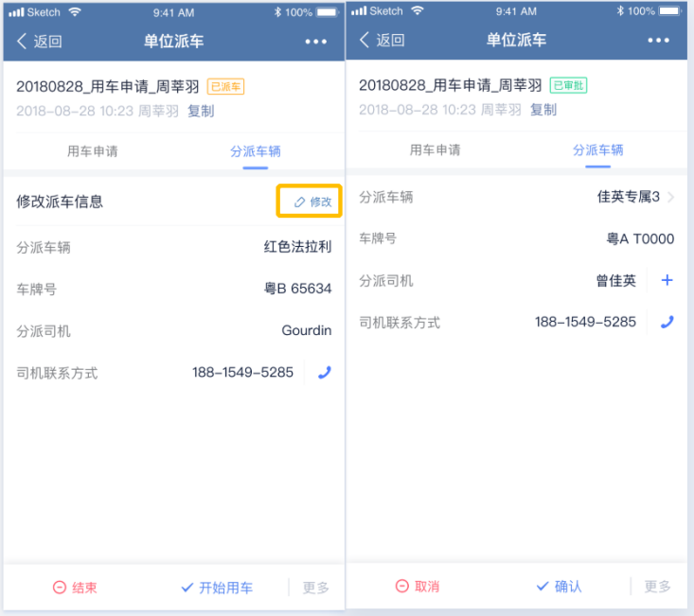Tap 开始用车 to start vehicle use

tap(217, 588)
